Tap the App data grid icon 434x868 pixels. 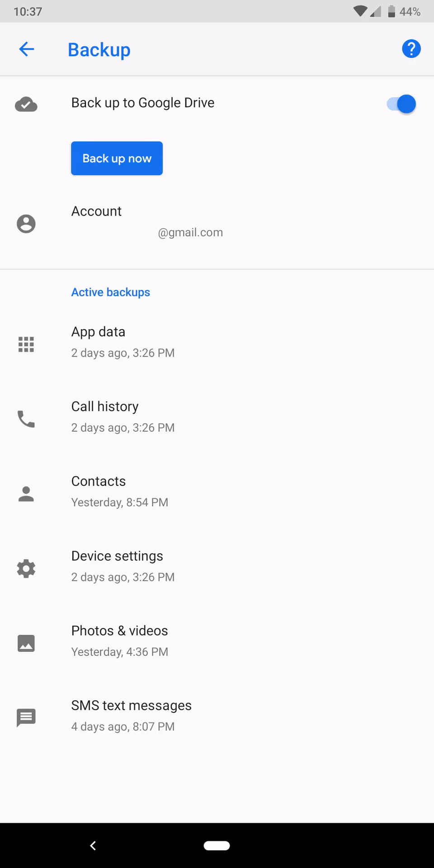pos(26,344)
